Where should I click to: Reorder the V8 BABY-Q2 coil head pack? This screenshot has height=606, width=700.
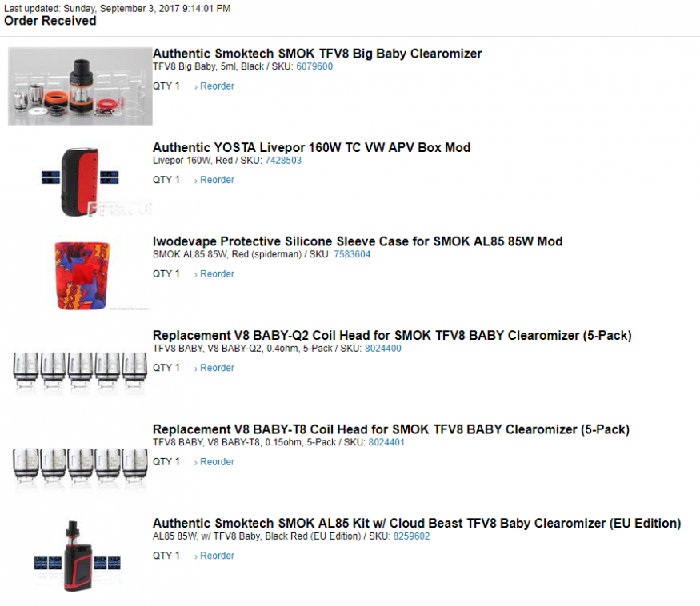(x=214, y=368)
